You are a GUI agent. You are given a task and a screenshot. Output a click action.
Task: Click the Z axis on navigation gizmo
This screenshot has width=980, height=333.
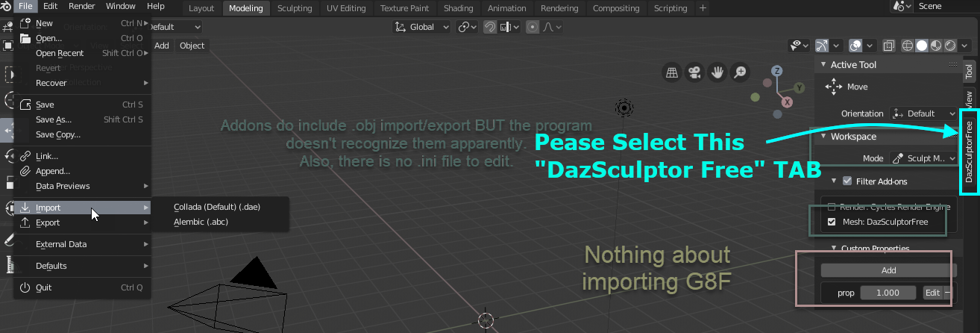click(777, 71)
